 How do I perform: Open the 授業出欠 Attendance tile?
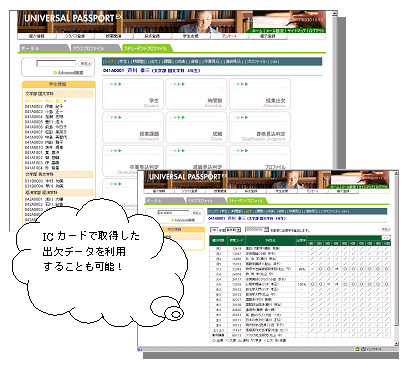(260, 94)
